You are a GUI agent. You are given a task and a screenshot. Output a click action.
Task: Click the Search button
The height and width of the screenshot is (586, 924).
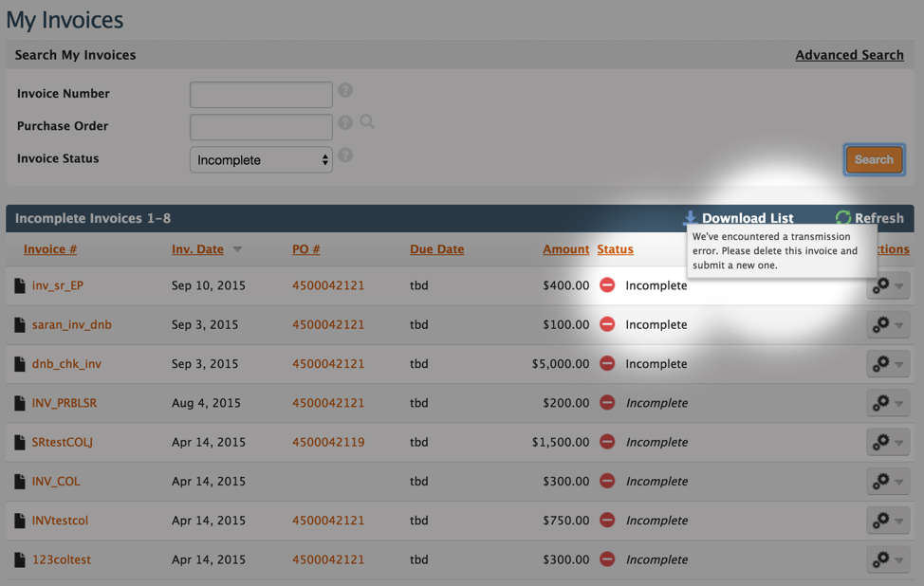pos(874,159)
